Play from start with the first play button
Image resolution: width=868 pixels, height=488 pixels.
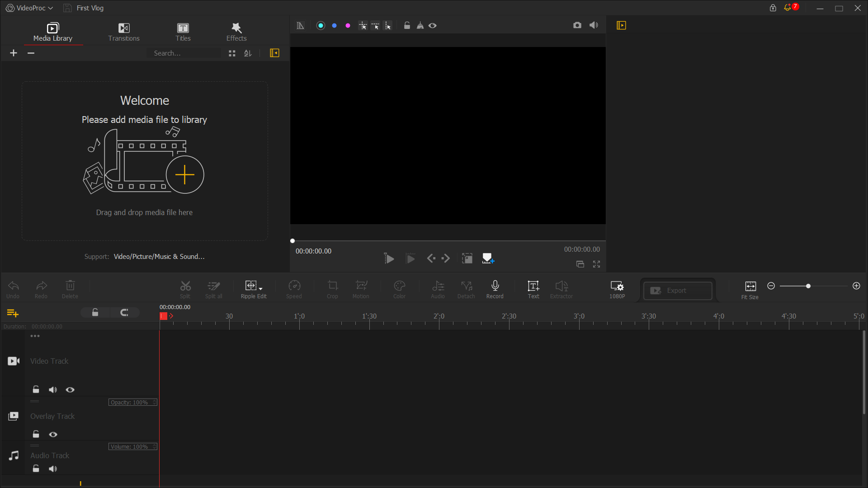(x=389, y=258)
